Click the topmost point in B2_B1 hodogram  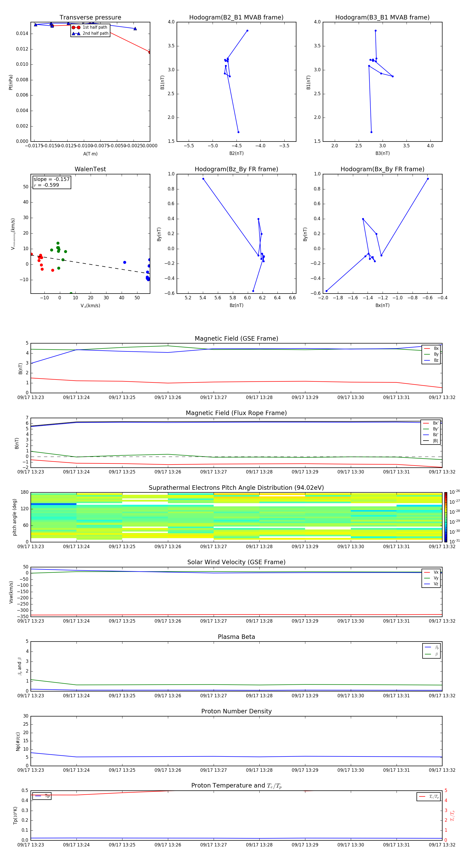pos(247,31)
